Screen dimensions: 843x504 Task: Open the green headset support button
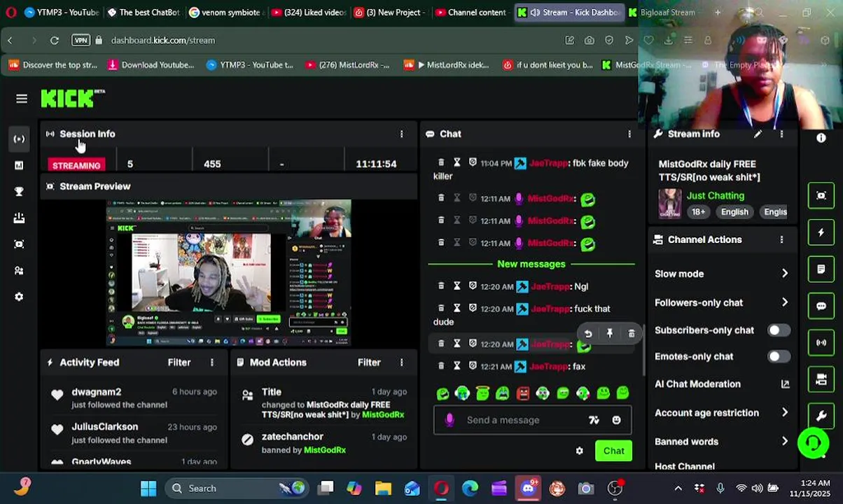[x=813, y=443]
